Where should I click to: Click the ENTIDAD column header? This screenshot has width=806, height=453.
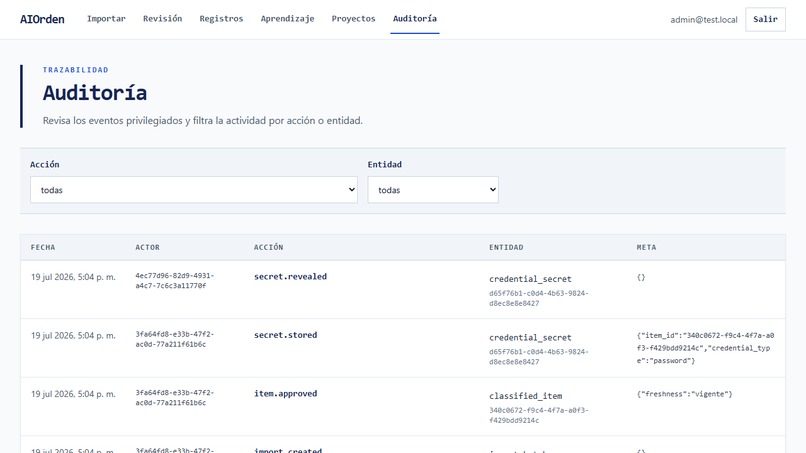(x=506, y=247)
